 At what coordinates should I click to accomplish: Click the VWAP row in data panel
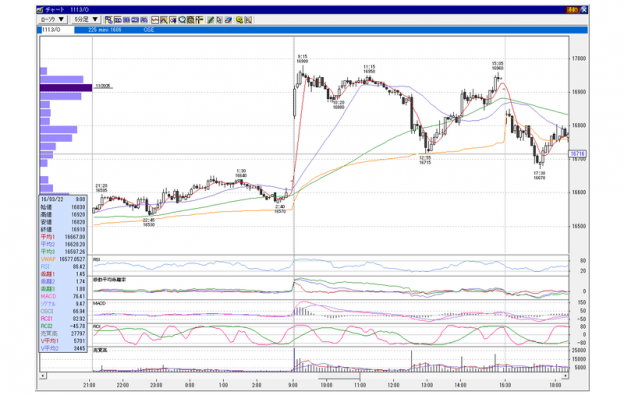coord(63,259)
